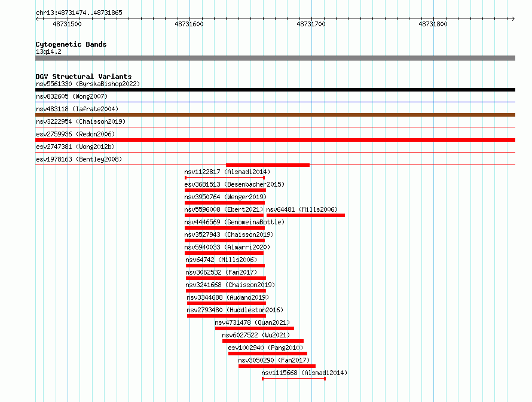
Task: Click nsv6027522 (Wu2021) variant label
Action: pyautogui.click(x=256, y=335)
